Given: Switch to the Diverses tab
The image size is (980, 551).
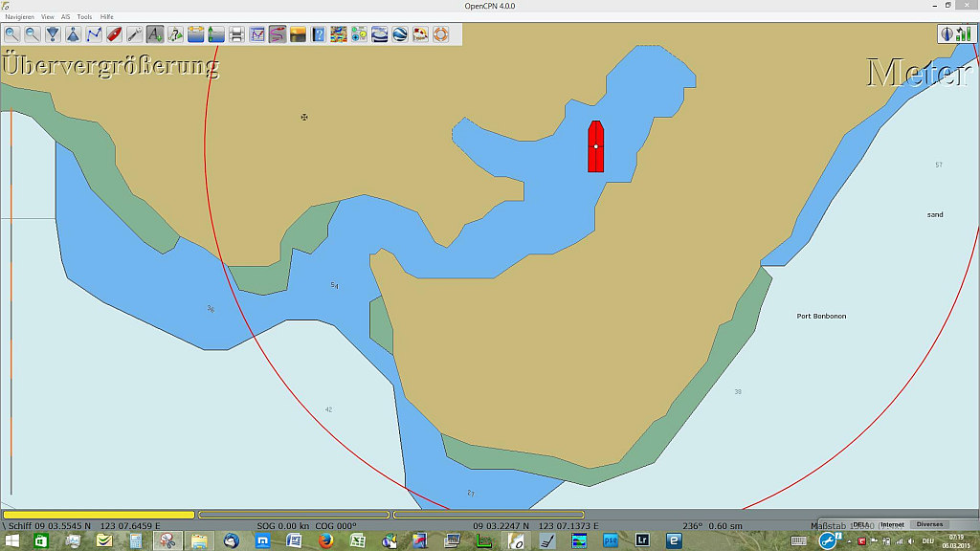Looking at the screenshot, I should (928, 524).
